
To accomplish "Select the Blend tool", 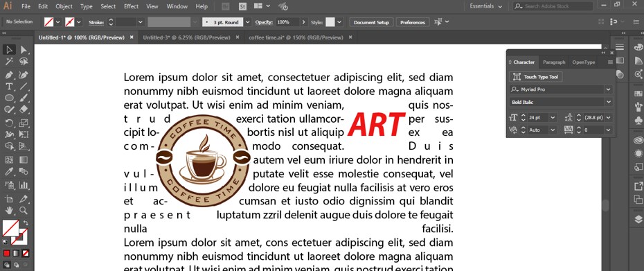I will 24,171.
